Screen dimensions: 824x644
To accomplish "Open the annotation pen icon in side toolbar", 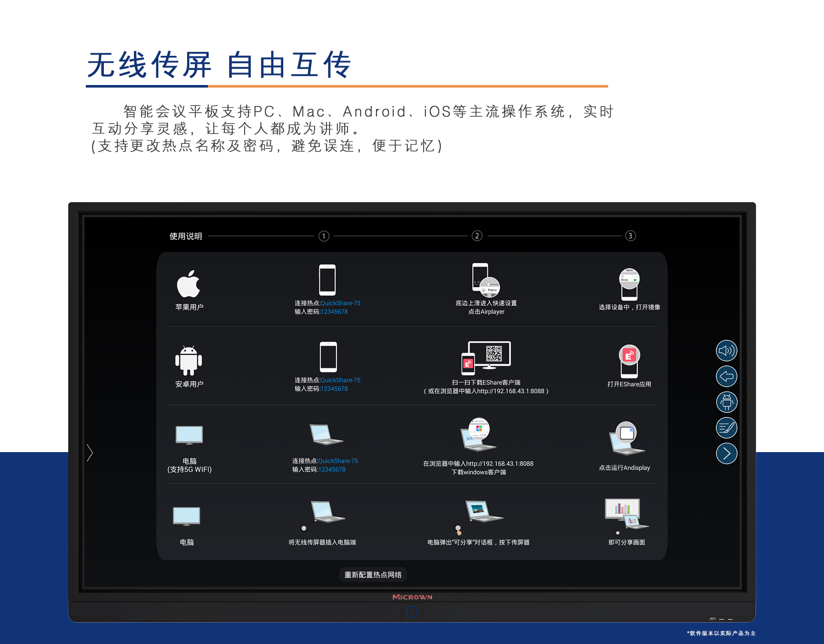I will coord(727,428).
